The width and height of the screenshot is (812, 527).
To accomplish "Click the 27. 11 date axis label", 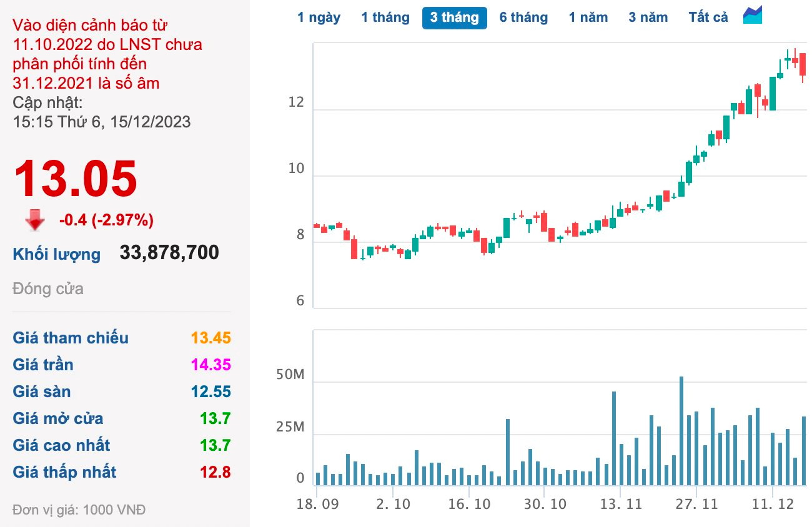I will [x=696, y=505].
